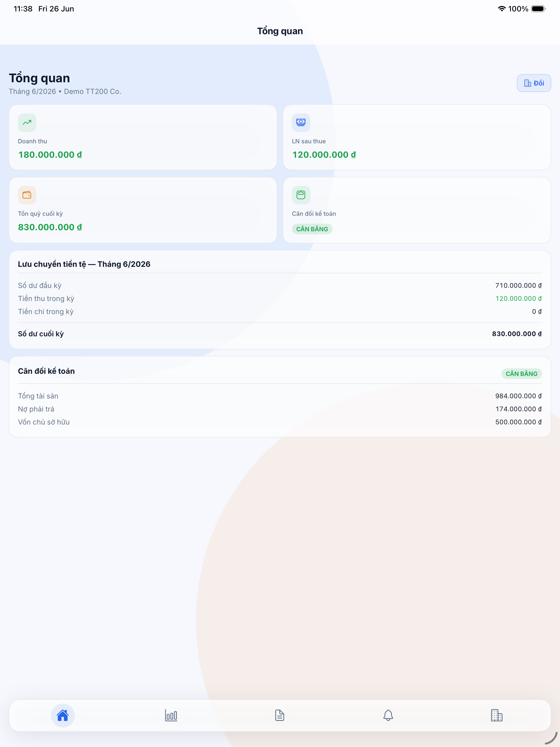Tap the battery status icon

pos(538,9)
